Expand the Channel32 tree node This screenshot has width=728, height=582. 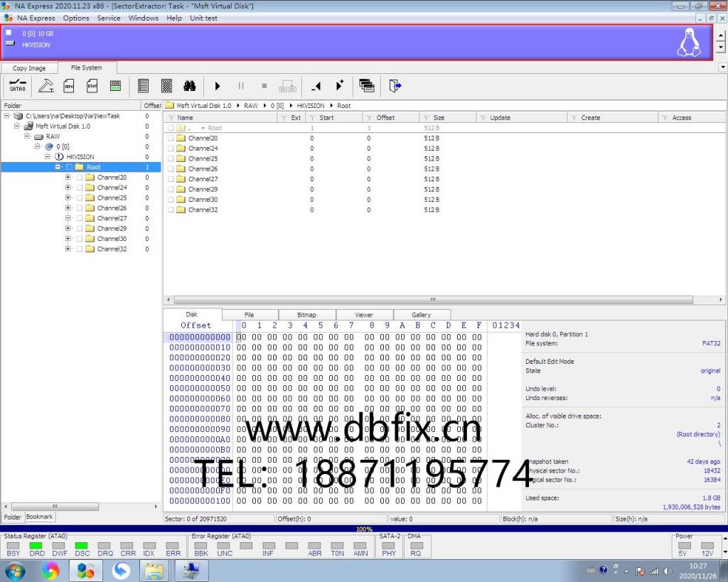[x=68, y=248]
